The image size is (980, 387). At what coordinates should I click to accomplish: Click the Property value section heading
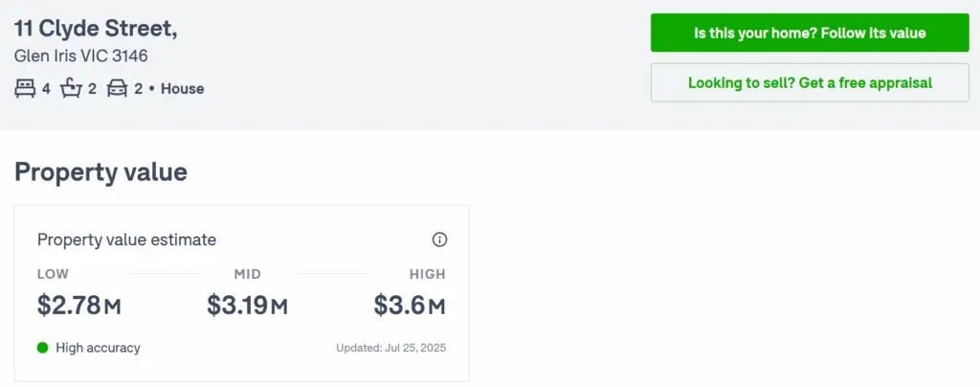tap(100, 171)
